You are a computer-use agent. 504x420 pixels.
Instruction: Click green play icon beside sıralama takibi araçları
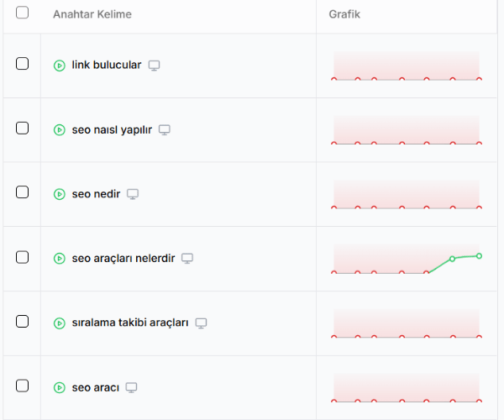(x=59, y=323)
